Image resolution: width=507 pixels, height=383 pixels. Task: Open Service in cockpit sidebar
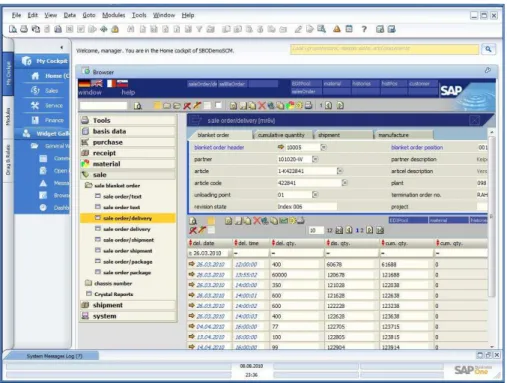click(x=47, y=105)
